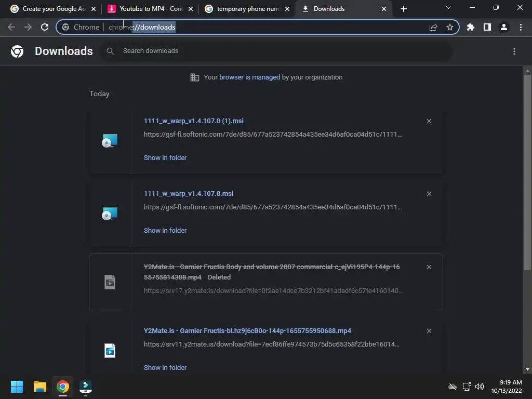Close the Downloads tab
The height and width of the screenshot is (399, 532).
point(384,9)
